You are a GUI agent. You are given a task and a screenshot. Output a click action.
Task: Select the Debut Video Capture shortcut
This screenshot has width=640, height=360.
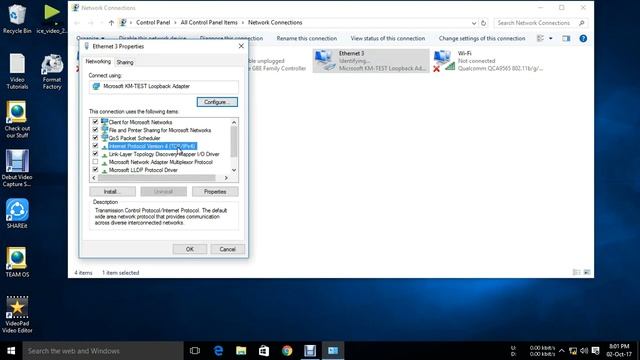coord(17,168)
